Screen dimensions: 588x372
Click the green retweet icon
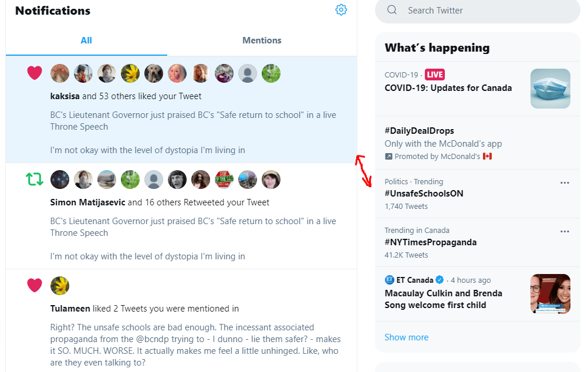coord(35,180)
